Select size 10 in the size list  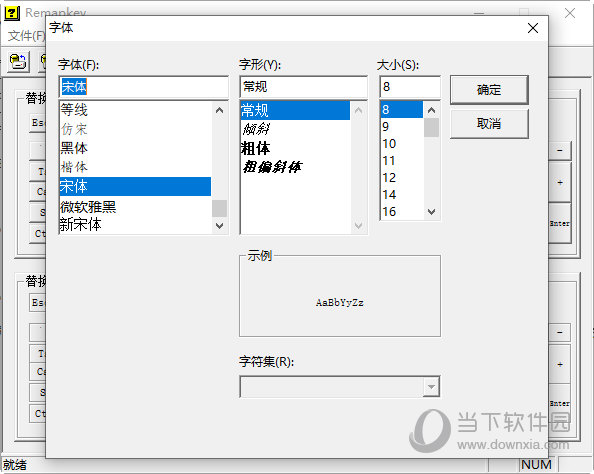402,144
